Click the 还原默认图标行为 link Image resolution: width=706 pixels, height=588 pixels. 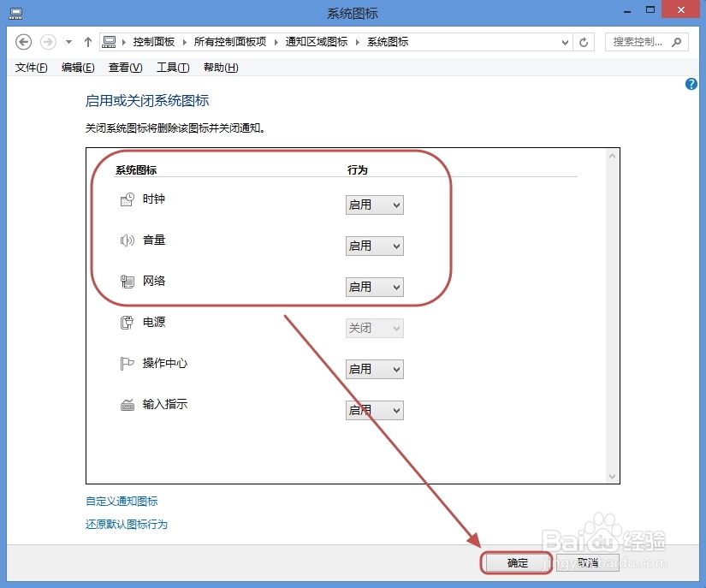coord(127,524)
